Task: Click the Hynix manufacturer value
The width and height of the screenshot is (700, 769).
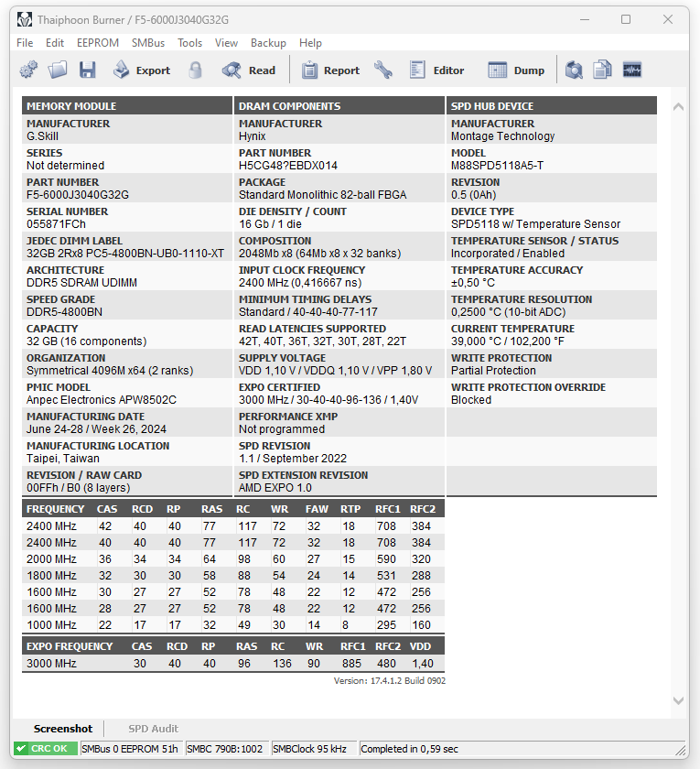Action: (x=252, y=135)
